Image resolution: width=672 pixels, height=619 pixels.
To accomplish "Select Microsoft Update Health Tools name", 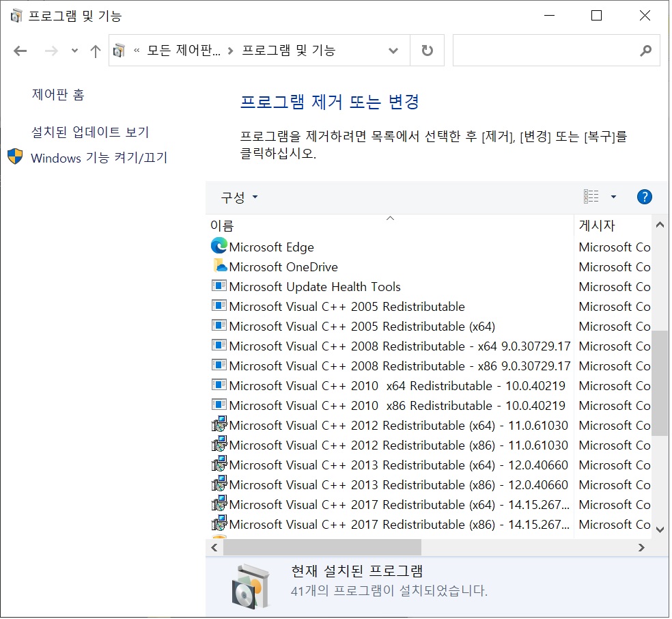I will (x=315, y=287).
